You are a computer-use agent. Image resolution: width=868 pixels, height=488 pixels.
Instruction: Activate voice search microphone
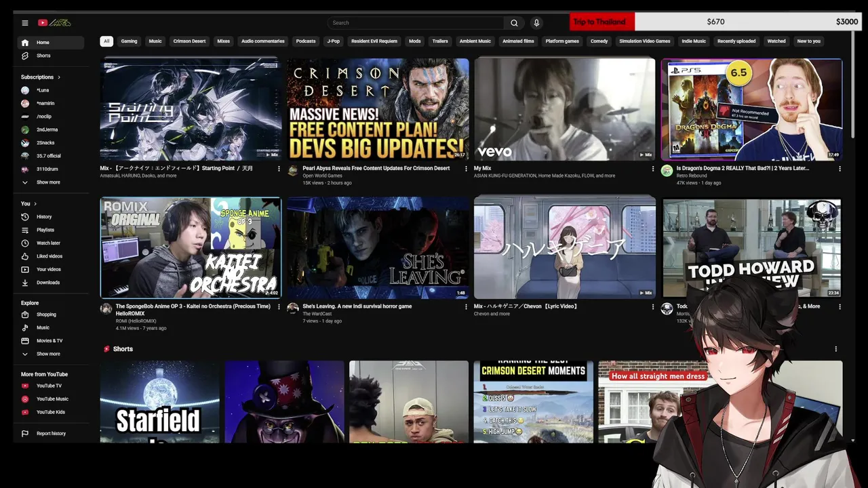(x=536, y=22)
